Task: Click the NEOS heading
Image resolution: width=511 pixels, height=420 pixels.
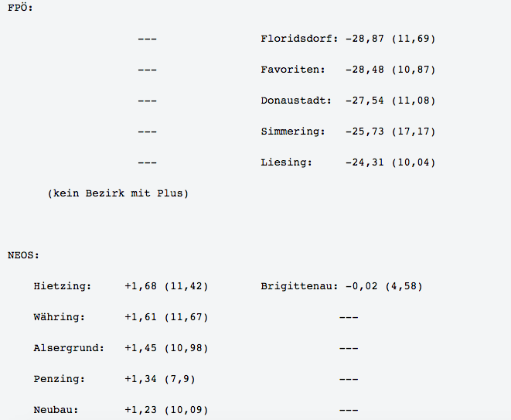Action: 23,255
